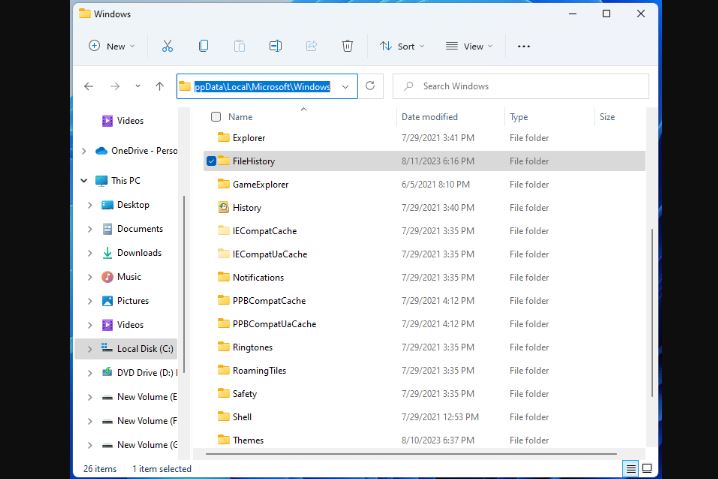Toggle the select-all checkbox beside Name
Image resolution: width=718 pixels, height=479 pixels.
(216, 117)
